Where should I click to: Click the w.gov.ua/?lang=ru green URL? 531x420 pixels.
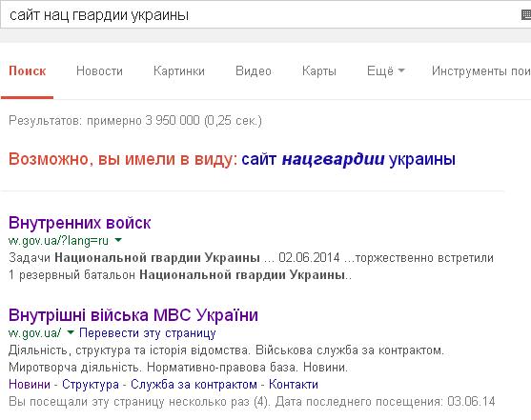click(x=58, y=241)
